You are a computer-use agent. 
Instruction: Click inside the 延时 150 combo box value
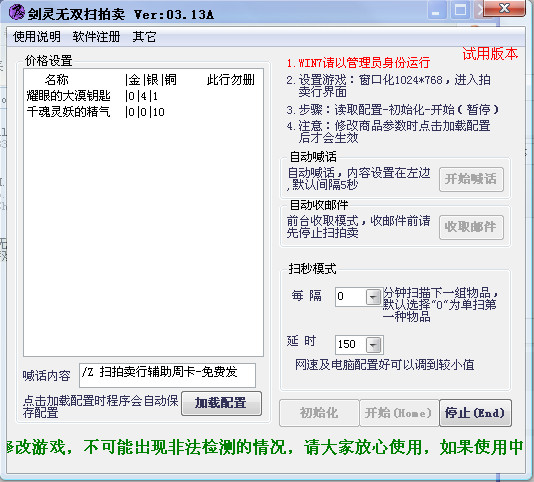click(351, 345)
